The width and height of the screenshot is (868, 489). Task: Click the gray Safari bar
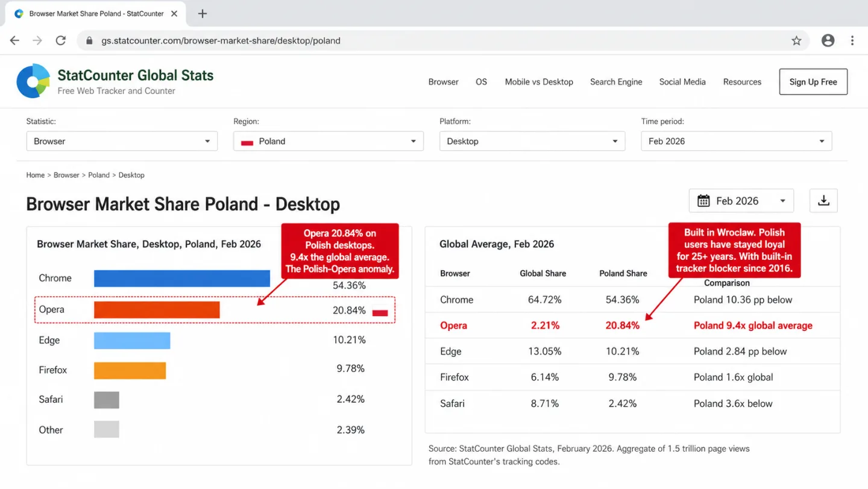107,400
